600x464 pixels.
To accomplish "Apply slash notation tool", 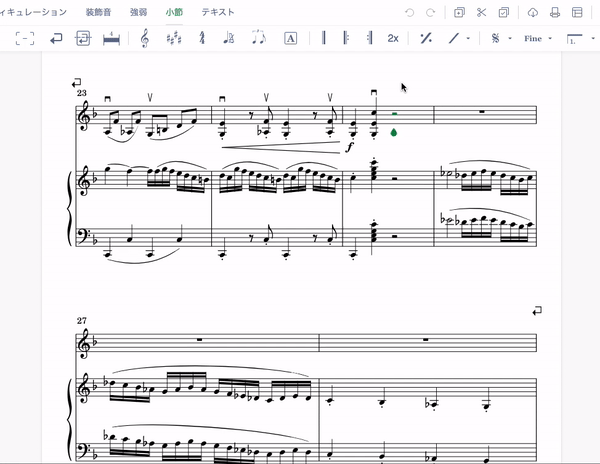I will pos(454,38).
